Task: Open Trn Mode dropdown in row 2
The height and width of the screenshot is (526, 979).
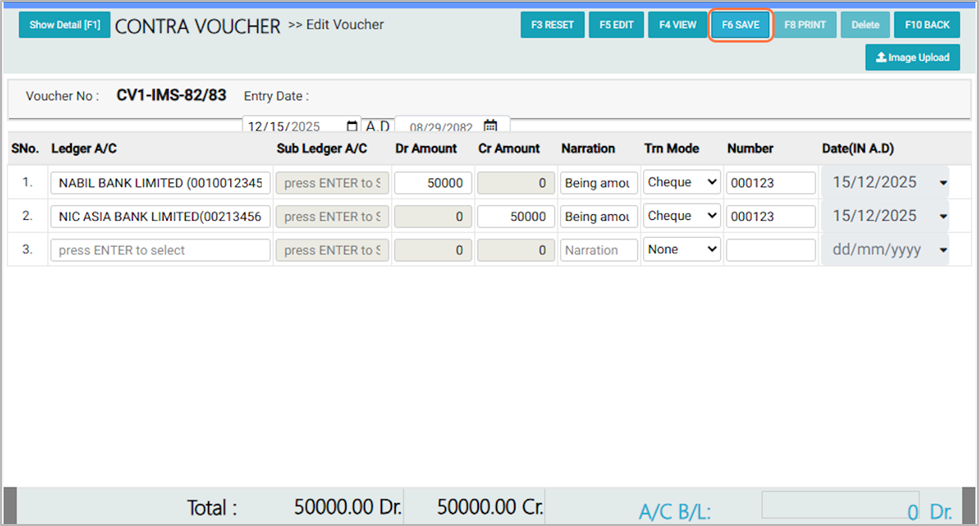Action: pos(682,216)
